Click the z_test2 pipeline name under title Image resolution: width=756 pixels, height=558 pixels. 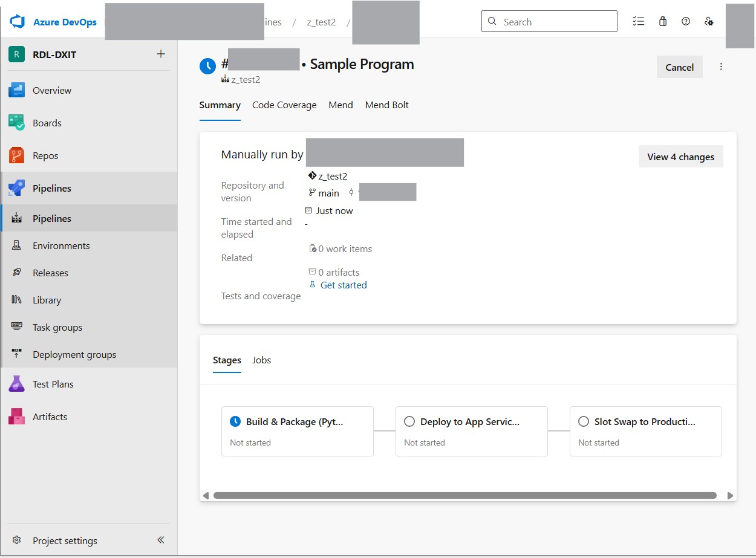[246, 79]
